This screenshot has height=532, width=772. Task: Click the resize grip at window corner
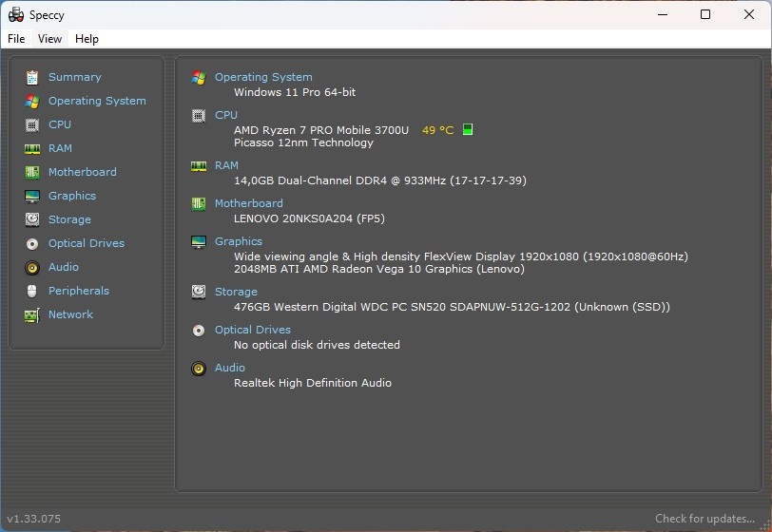point(765,525)
